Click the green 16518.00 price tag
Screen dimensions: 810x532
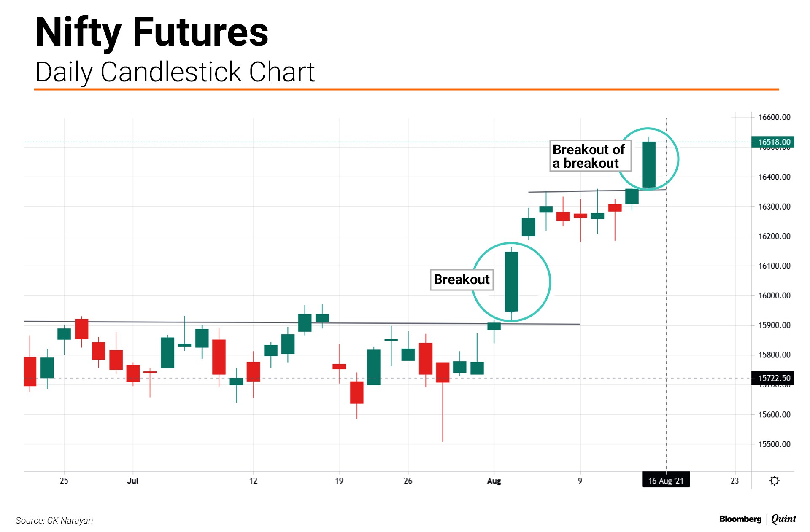click(x=773, y=142)
